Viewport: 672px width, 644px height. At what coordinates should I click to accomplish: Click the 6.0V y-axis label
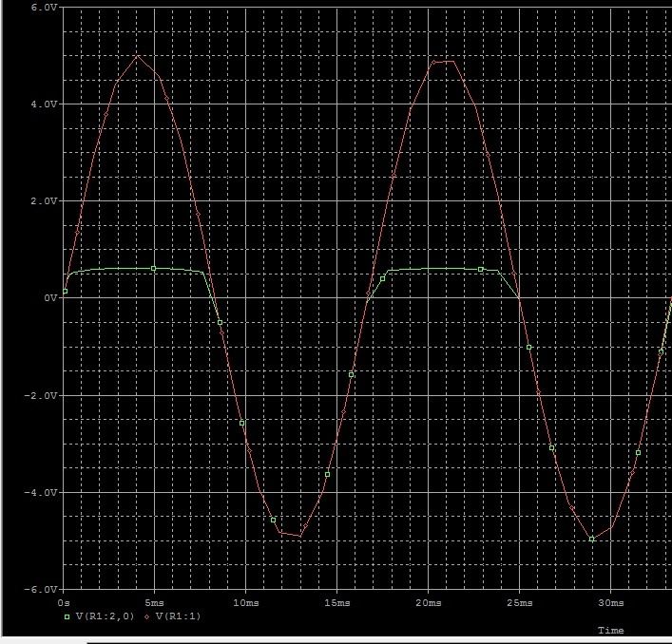(44, 8)
